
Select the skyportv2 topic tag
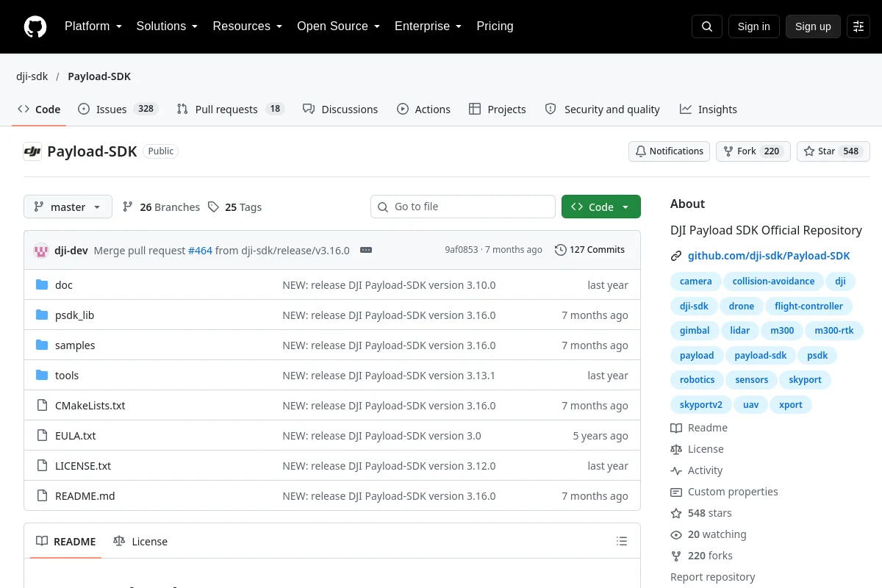700,405
